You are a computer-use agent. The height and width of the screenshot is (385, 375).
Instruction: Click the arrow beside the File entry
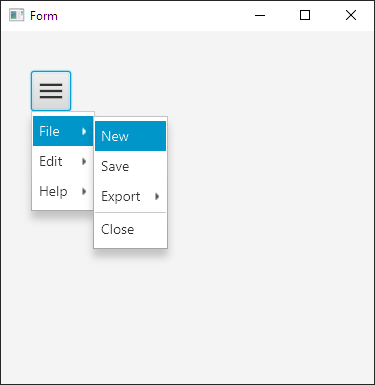click(x=84, y=131)
